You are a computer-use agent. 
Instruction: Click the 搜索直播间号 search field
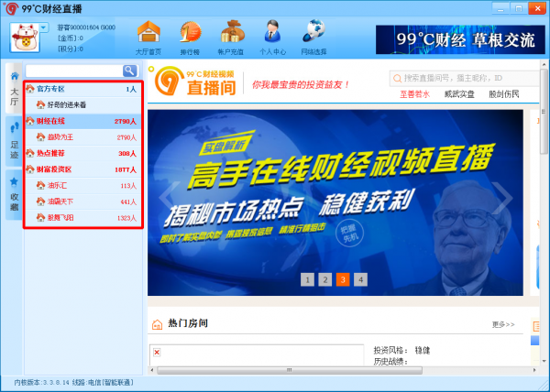pos(464,78)
